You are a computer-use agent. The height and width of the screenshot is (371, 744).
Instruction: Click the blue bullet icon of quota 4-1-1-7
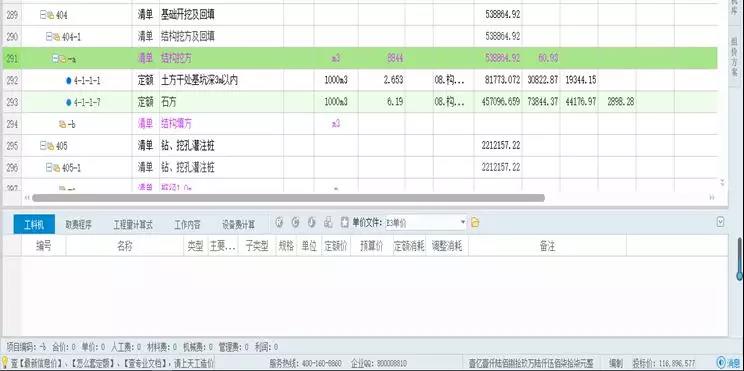point(69,102)
